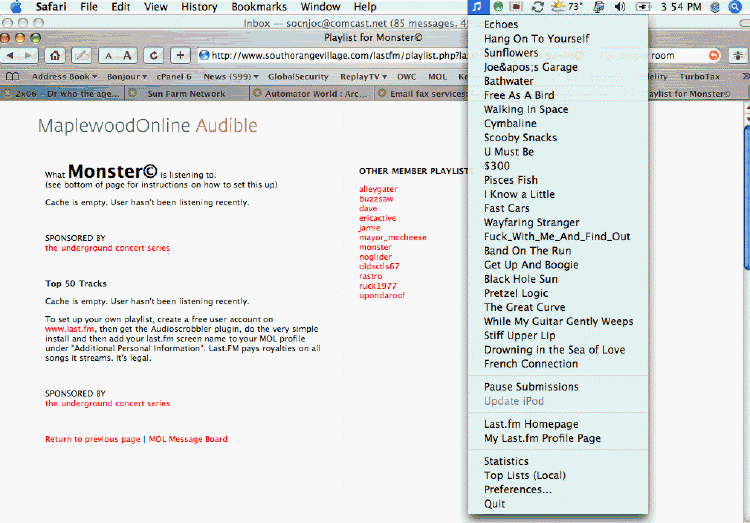The width and height of the screenshot is (750, 523).
Task: Select the track Pretzel Logic
Action: coord(558,293)
